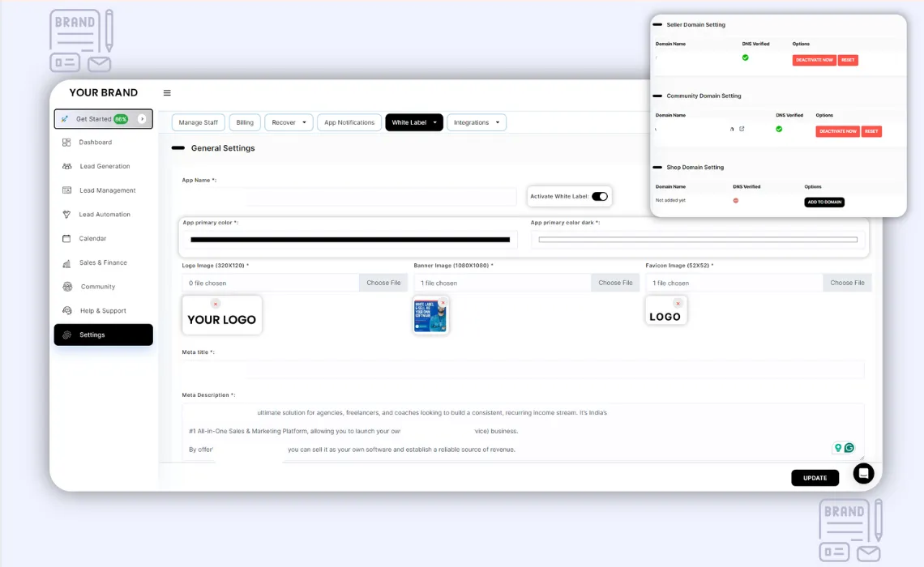
Task: Open the chat widget bubble
Action: 863,473
